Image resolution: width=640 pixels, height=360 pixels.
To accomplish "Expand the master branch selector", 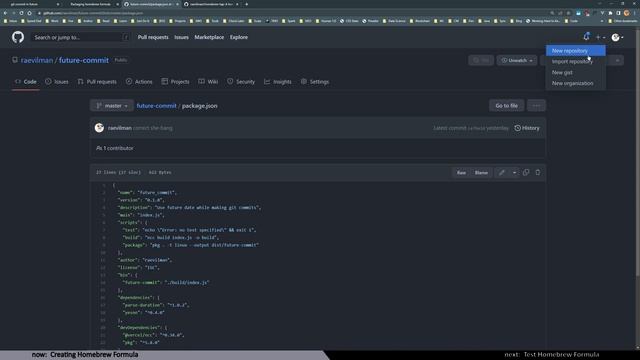I will coord(112,106).
